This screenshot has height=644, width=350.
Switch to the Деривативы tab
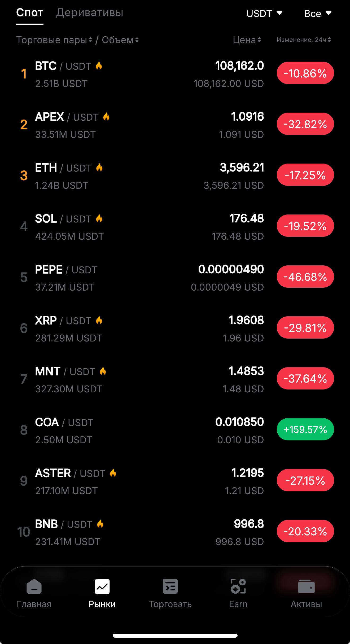tap(90, 13)
